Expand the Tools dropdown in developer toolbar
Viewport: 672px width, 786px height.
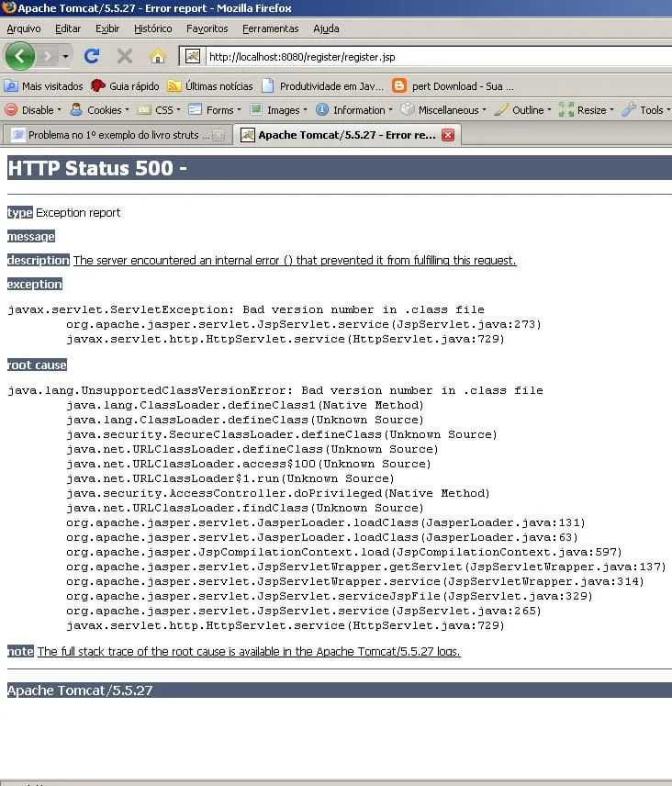click(x=668, y=109)
